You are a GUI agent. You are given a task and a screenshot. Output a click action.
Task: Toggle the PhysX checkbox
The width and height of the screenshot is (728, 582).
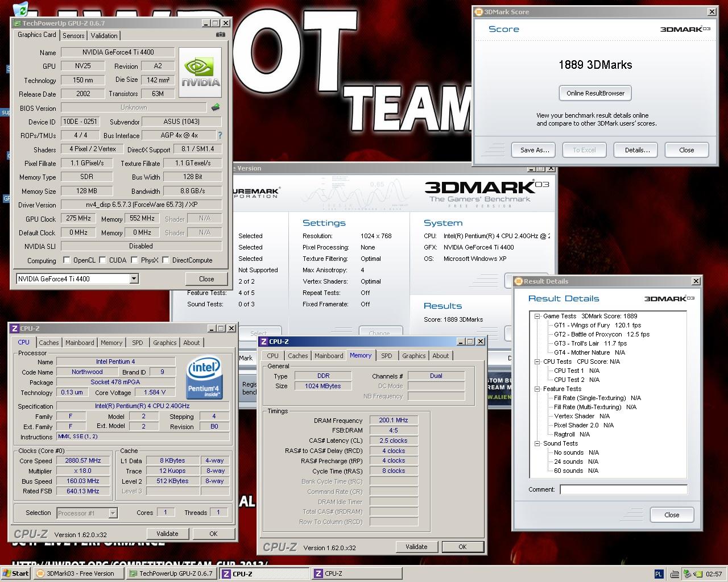click(134, 260)
